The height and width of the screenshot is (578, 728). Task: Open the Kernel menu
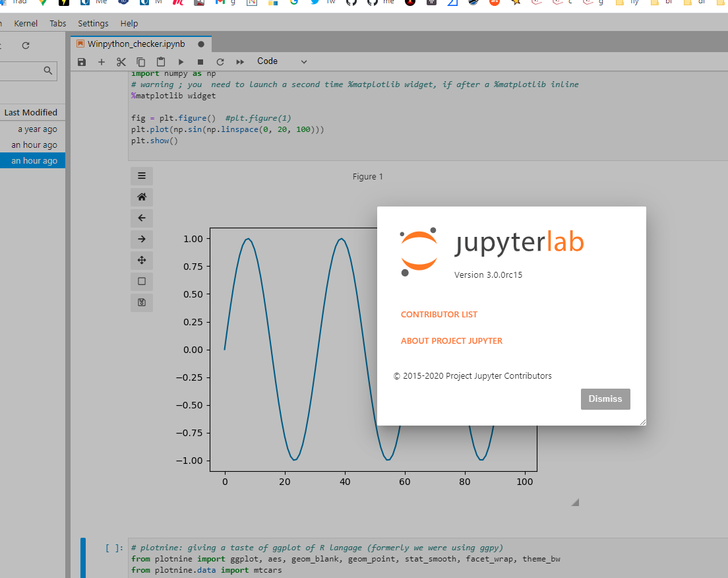pyautogui.click(x=25, y=23)
